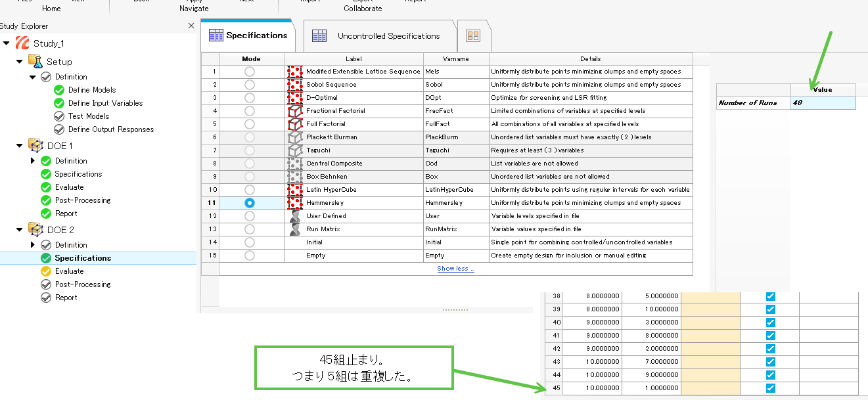868x400 pixels.
Task: Click the Box Behnken icon
Action: coord(295,177)
